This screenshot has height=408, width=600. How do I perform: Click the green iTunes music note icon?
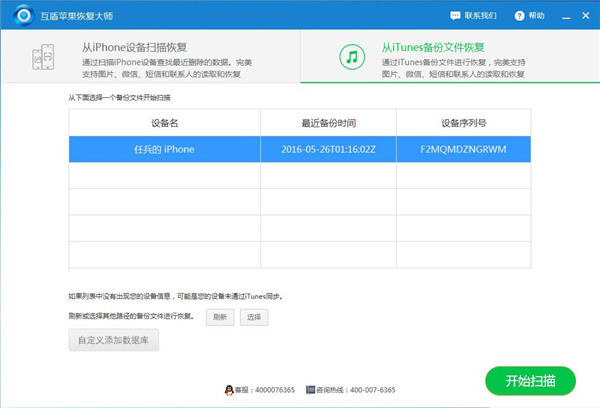351,57
